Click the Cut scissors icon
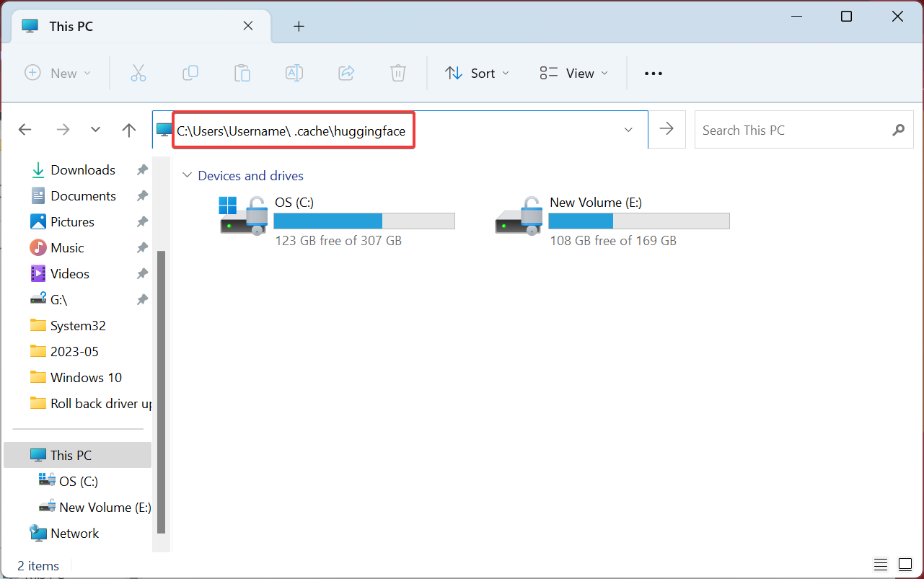The image size is (924, 579). [138, 73]
